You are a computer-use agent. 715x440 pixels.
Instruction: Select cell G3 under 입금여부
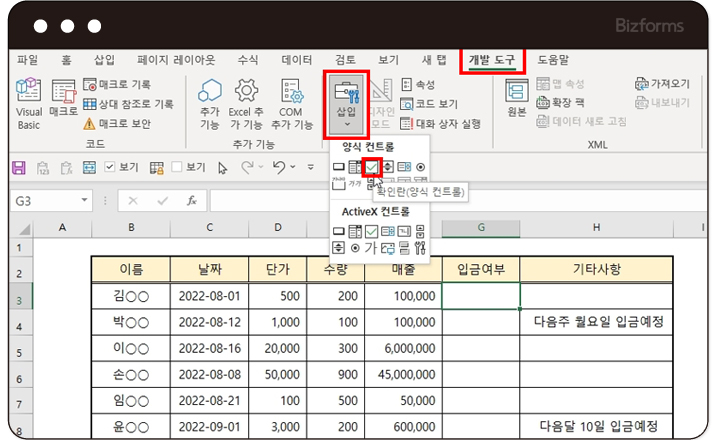(481, 296)
